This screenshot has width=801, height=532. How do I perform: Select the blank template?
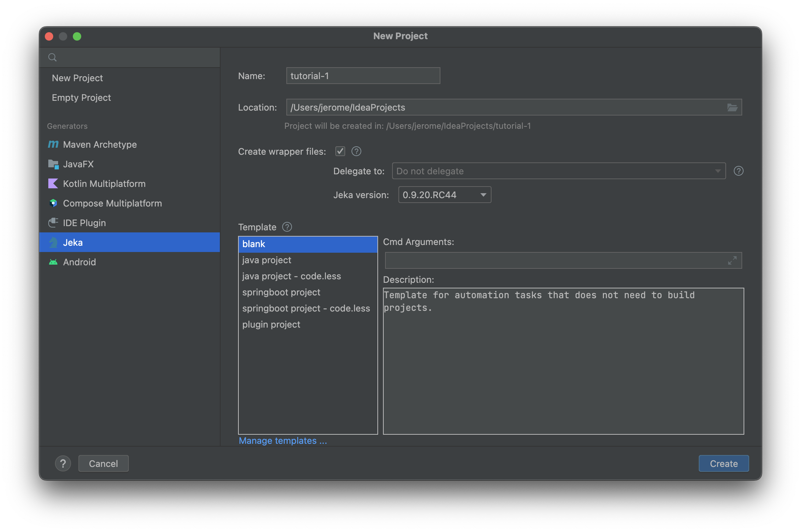coord(308,244)
